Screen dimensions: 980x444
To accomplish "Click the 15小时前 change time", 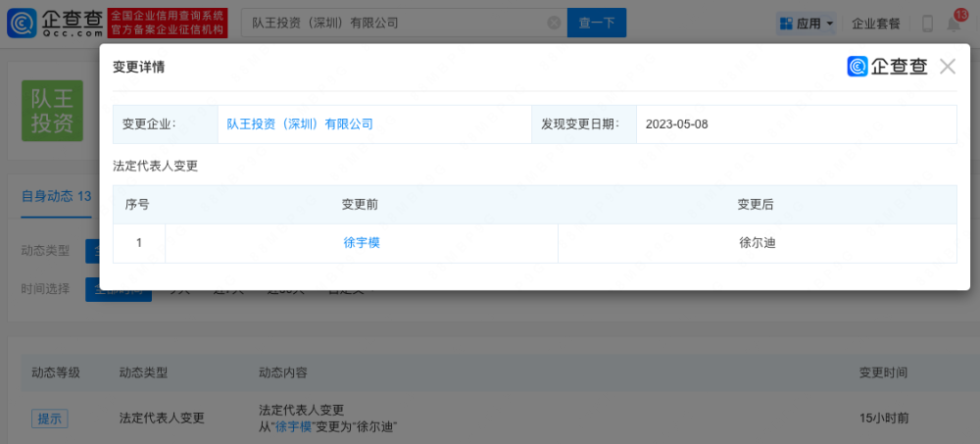I will 884,419.
